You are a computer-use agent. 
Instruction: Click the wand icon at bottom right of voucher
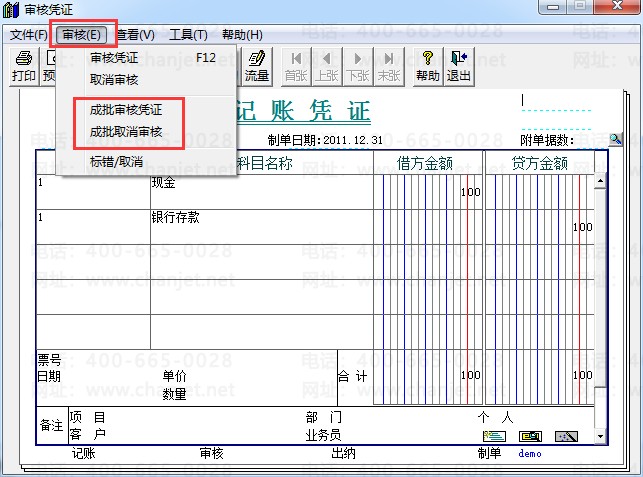click(x=567, y=436)
